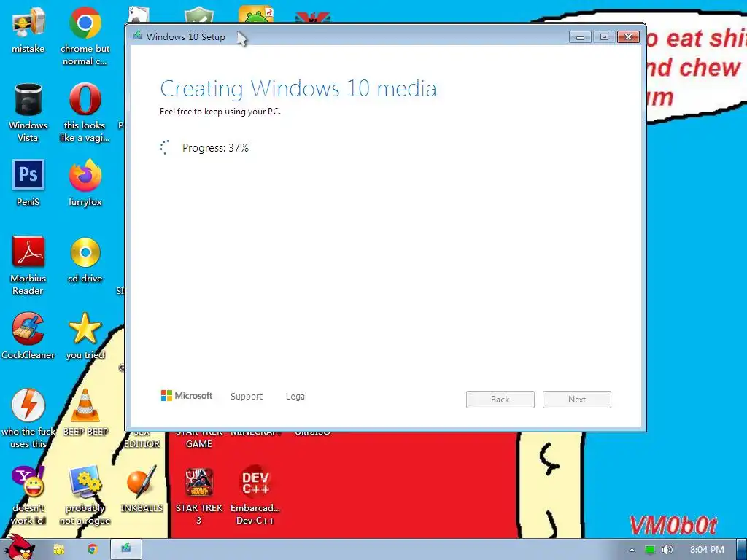
Task: Click the Show desktop strip
Action: 742,550
